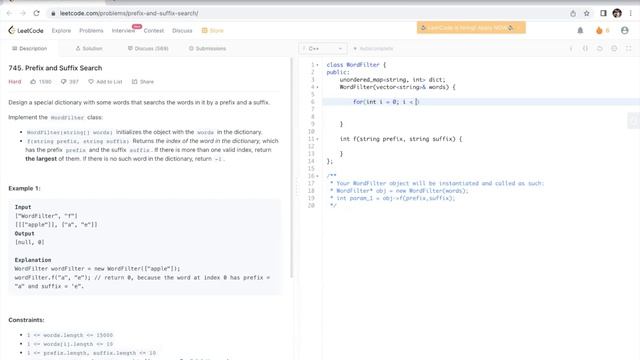Open the C++ language dropdown

tap(323, 49)
